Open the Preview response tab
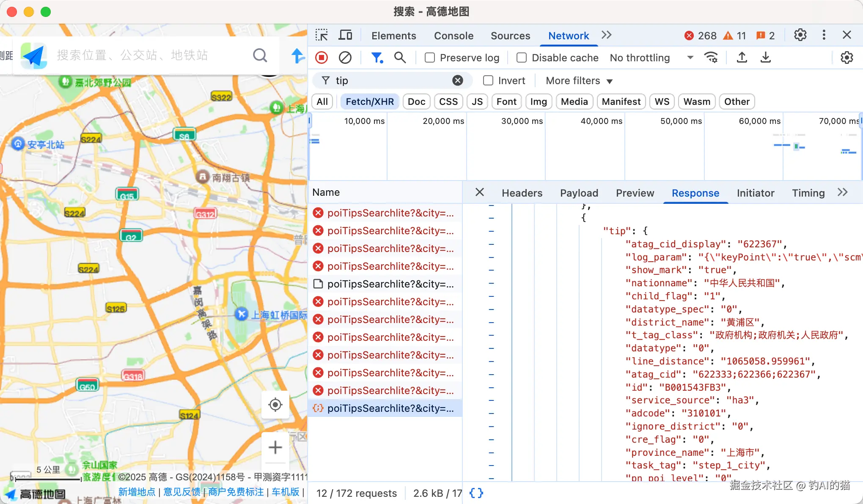Screen dimensions: 863x504 pos(635,193)
